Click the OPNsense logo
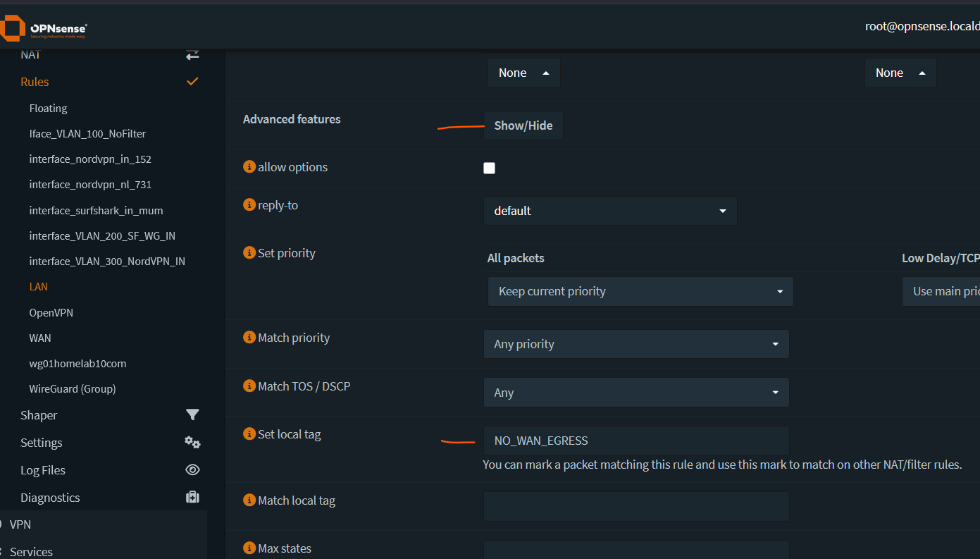The height and width of the screenshot is (559, 980). click(44, 28)
